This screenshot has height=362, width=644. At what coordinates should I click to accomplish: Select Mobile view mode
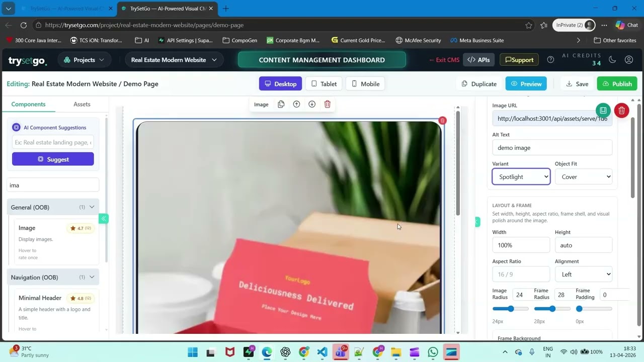[365, 84]
